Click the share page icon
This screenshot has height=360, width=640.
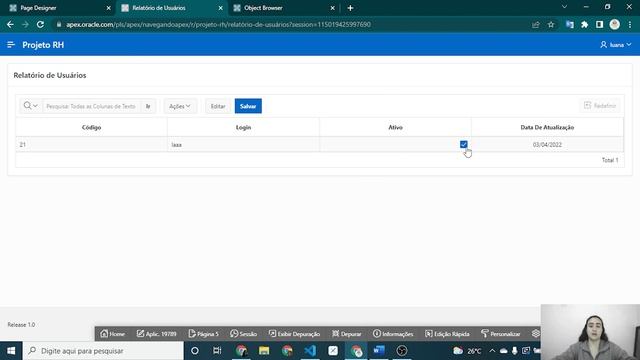pos(536,24)
